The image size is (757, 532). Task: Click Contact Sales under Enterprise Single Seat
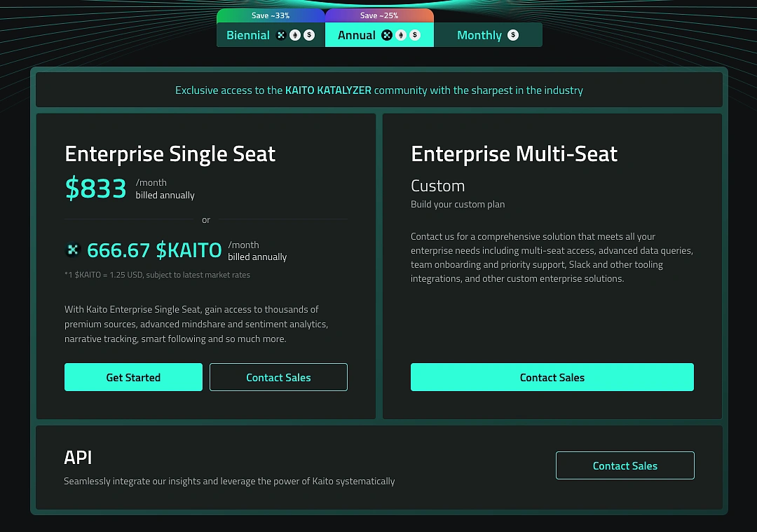278,377
